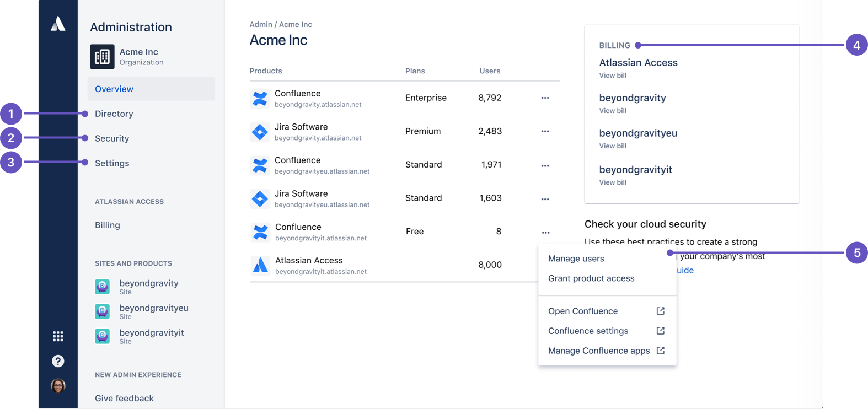Open Security in the sidebar
Image resolution: width=868 pixels, height=409 pixels.
(x=112, y=138)
